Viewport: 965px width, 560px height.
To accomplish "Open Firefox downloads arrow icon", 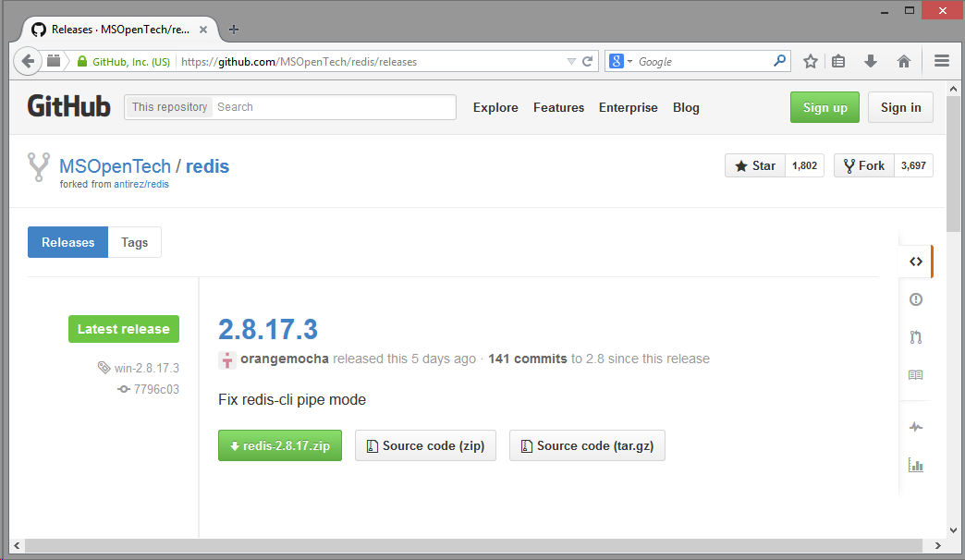I will click(870, 62).
